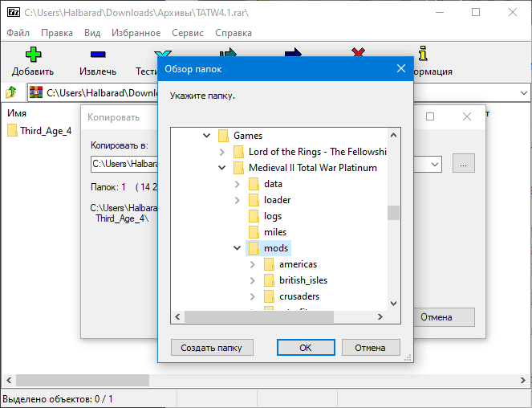
Task: Choose the crusaders folder in the tree
Action: click(x=298, y=296)
